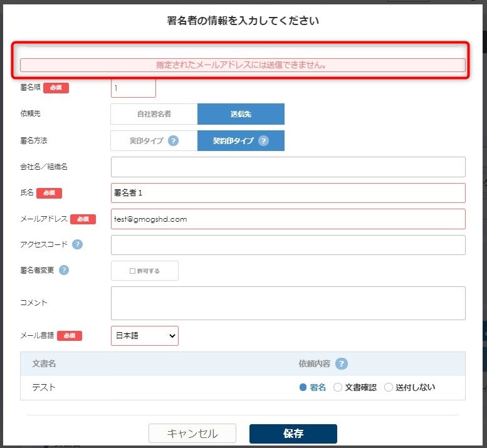The image size is (487, 448).
Task: Click help icon next to 契約印タイプ
Action: [264, 141]
